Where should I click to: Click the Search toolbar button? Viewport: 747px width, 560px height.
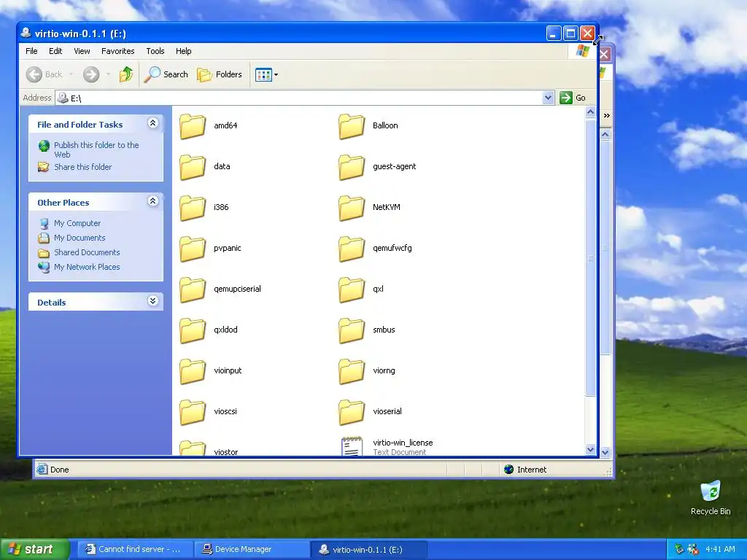point(166,74)
